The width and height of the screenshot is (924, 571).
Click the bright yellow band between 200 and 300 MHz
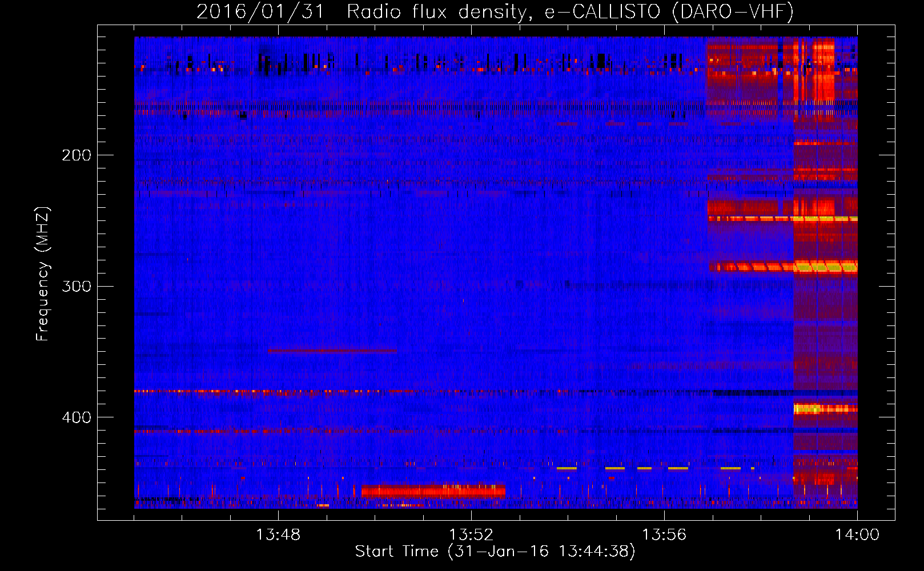coord(825,267)
